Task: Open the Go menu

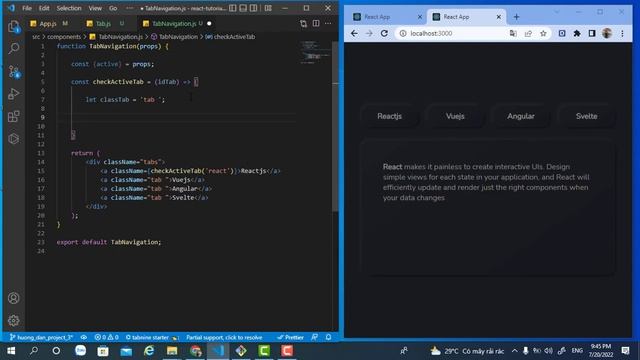Action: pyautogui.click(x=113, y=8)
